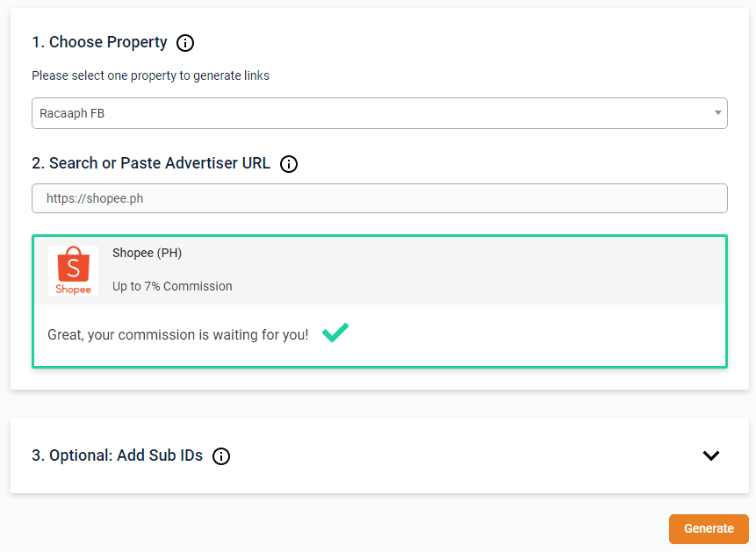Click into the shopee.ph URL field

point(379,198)
